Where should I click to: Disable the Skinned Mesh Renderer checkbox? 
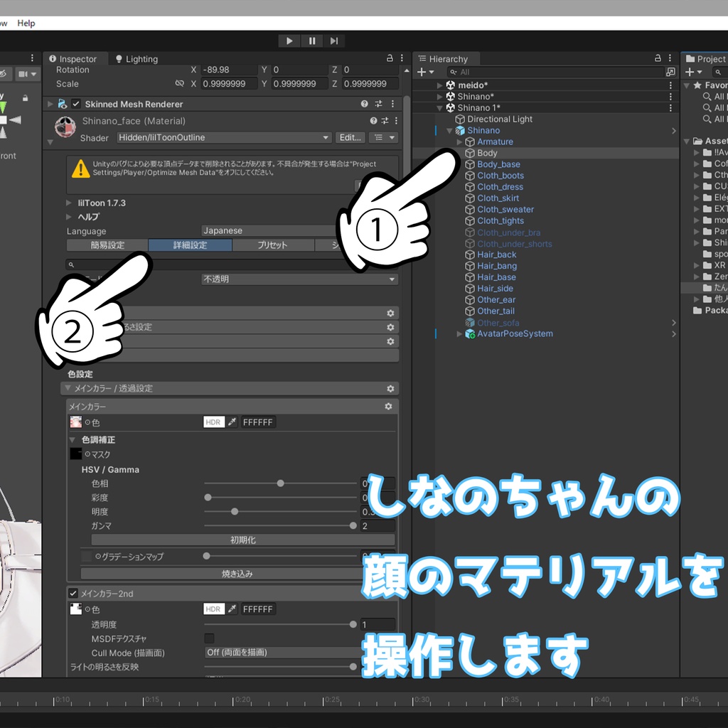pyautogui.click(x=75, y=104)
